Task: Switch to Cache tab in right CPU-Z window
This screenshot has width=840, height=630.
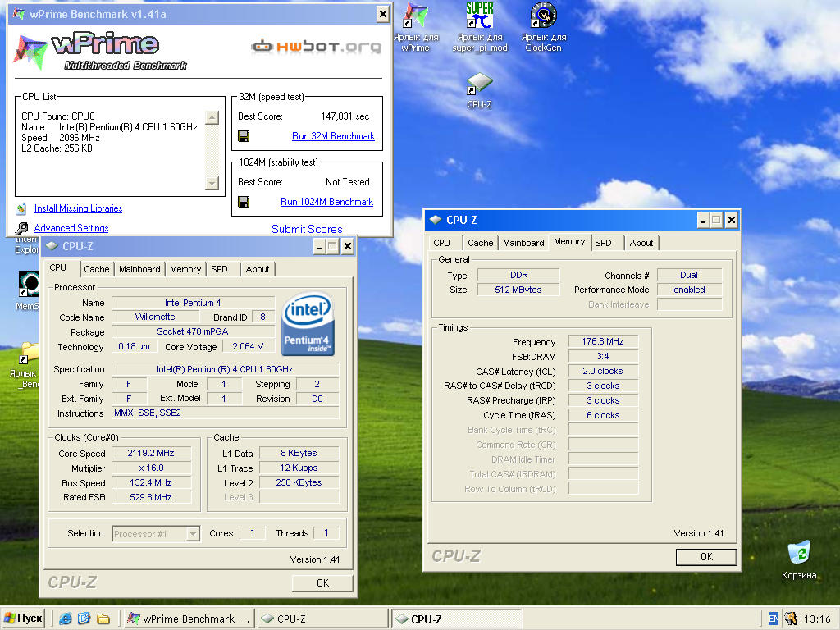Action: tap(481, 243)
